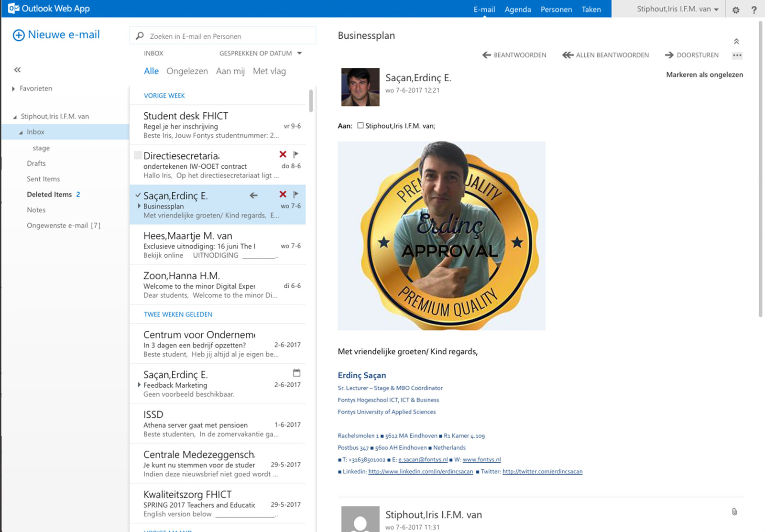This screenshot has width=765, height=532.
Task: Open the www.fontys.nl link
Action: [481, 459]
